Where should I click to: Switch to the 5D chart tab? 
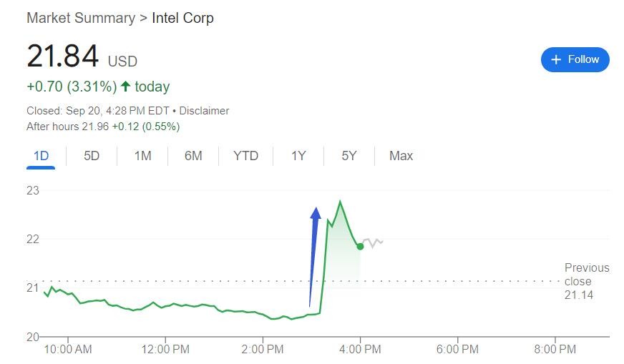[92, 156]
